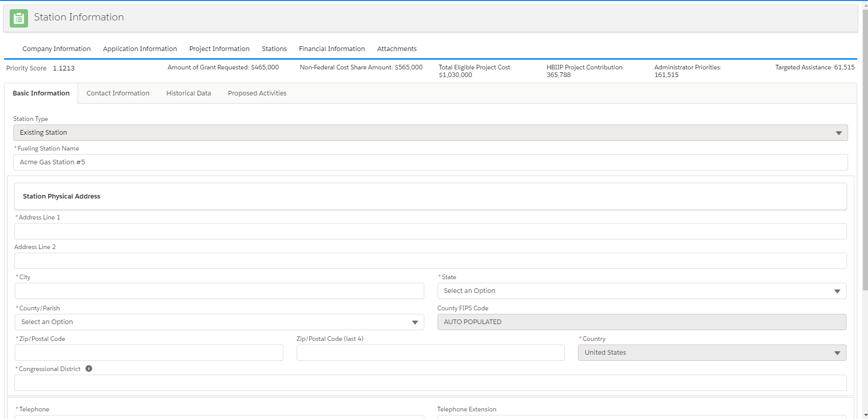Viewport: 868px width, 419px height.
Task: Select the Basic Information tab
Action: coord(41,93)
